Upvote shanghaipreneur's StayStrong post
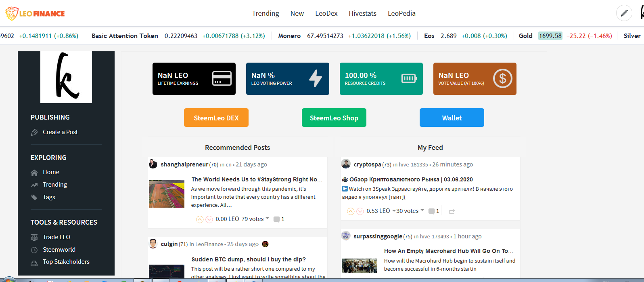Viewport: 644px width, 282px height. 200,219
